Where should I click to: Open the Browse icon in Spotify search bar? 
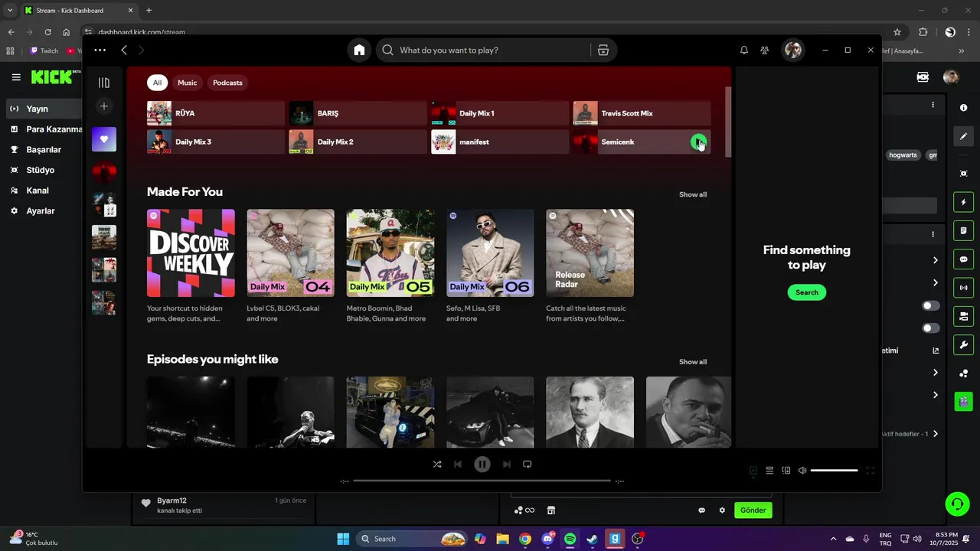[603, 50]
